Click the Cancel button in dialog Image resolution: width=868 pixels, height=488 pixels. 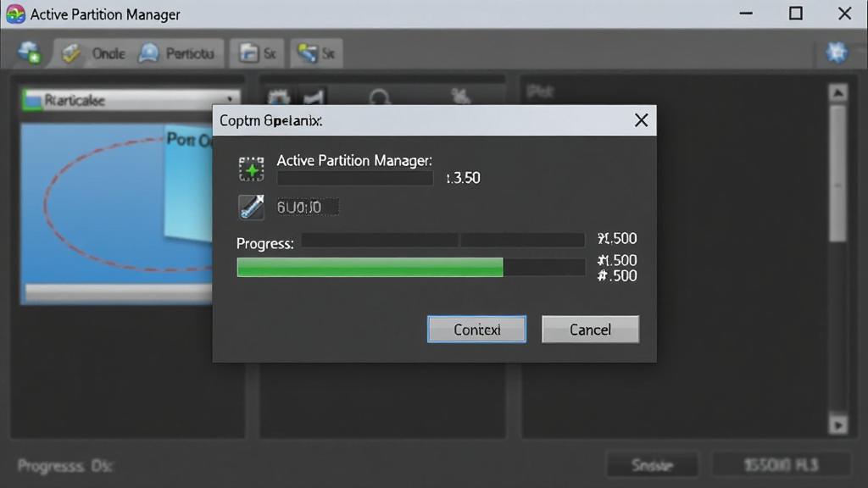point(590,330)
